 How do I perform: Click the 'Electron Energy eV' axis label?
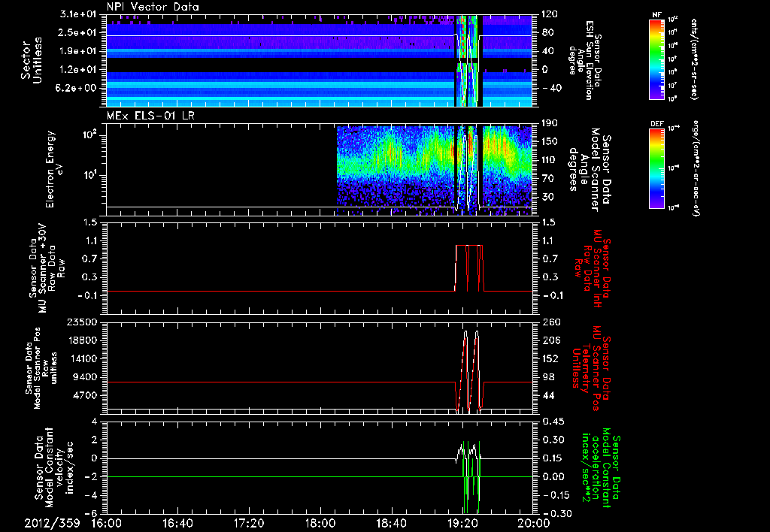point(55,169)
